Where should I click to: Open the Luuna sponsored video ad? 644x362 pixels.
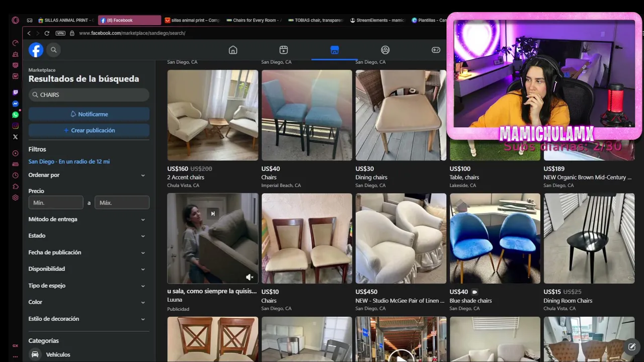213,238
